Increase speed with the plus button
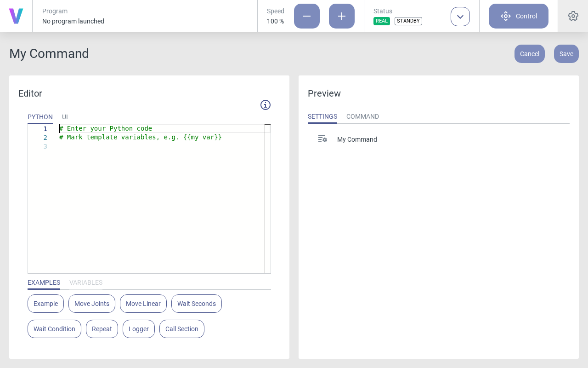 tap(342, 16)
